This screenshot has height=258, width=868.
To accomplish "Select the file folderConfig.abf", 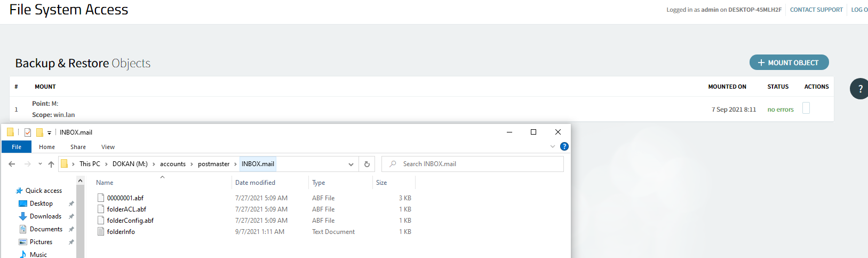I will [130, 221].
